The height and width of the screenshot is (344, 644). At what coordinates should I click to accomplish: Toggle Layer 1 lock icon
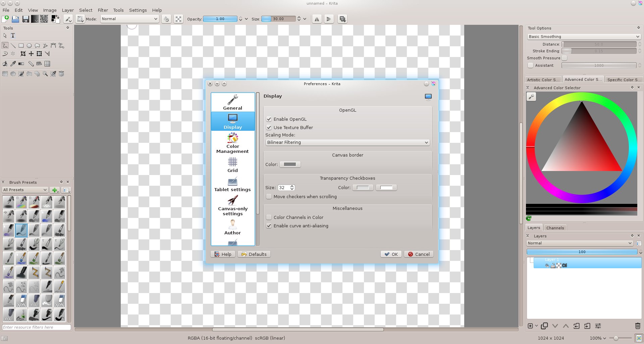553,266
